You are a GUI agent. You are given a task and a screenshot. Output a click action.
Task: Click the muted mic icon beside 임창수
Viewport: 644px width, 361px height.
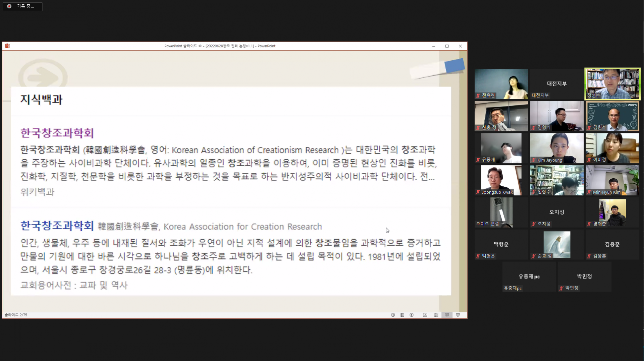pos(534,192)
